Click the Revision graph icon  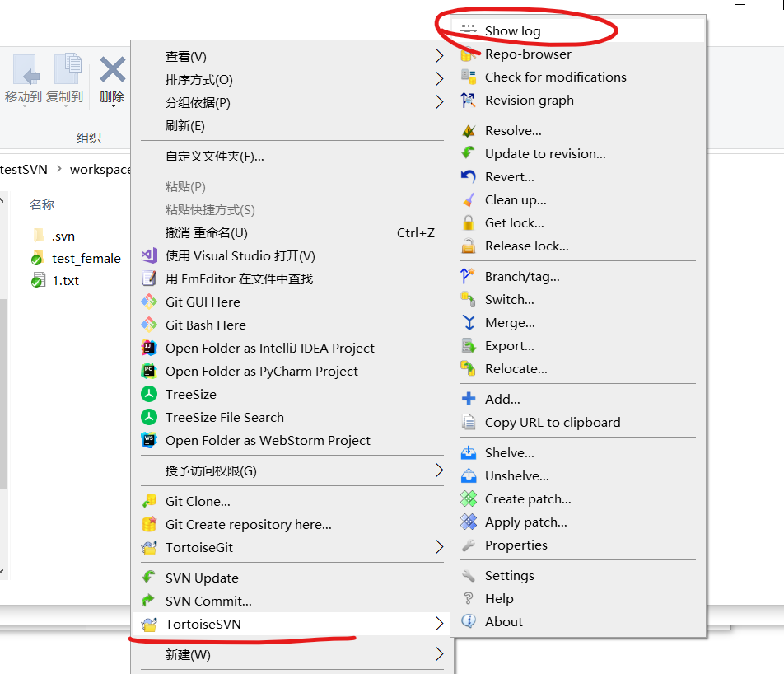[469, 100]
